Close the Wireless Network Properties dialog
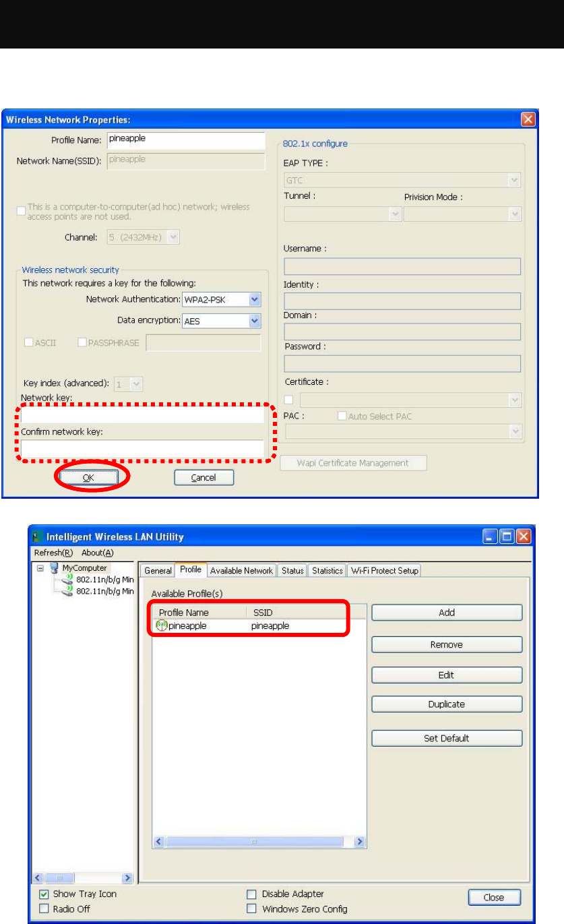564x924 pixels. tap(528, 120)
